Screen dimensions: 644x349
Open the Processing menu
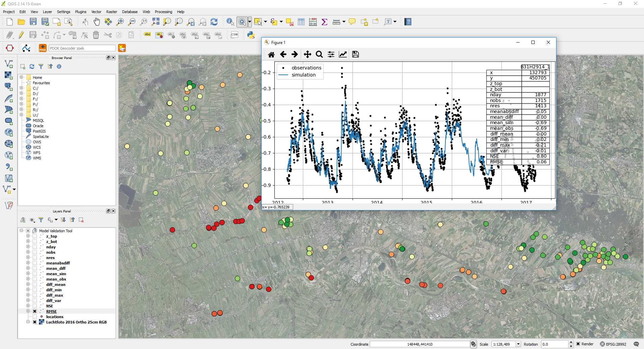coord(163,12)
